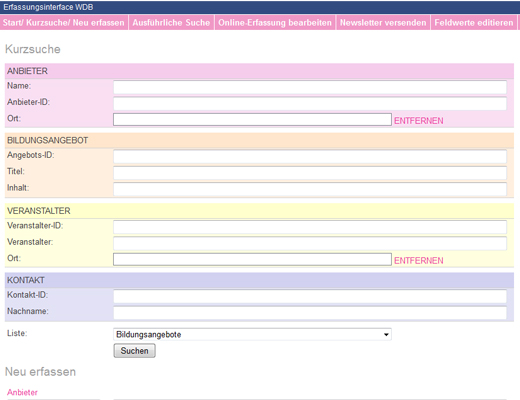Click into the Nachname field
The image size is (520, 400).
310,312
